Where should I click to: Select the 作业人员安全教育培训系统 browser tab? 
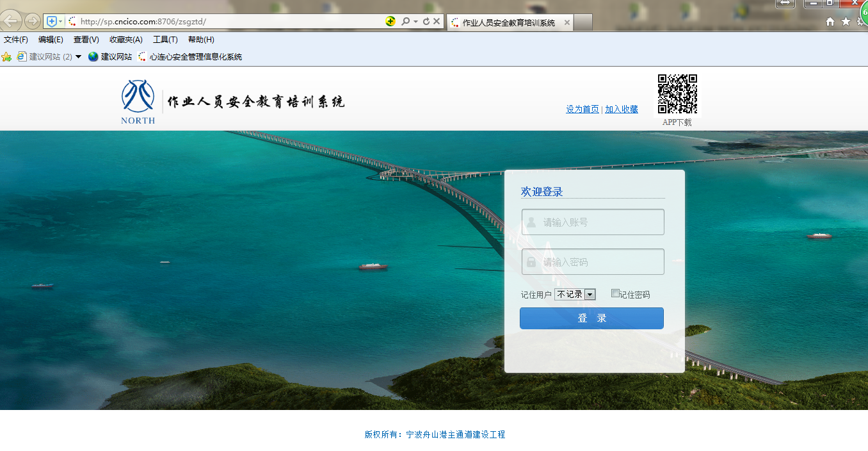[x=508, y=22]
